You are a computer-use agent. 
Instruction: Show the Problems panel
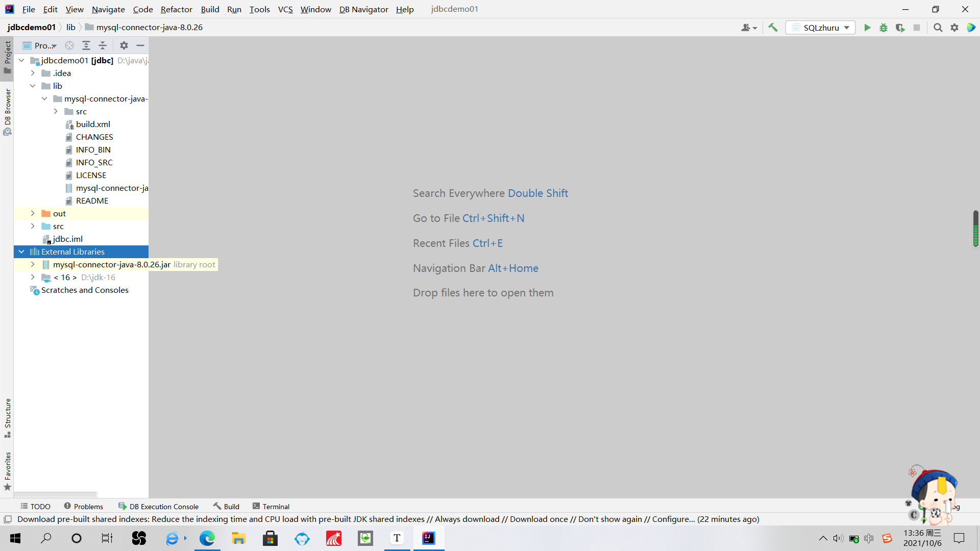click(84, 506)
